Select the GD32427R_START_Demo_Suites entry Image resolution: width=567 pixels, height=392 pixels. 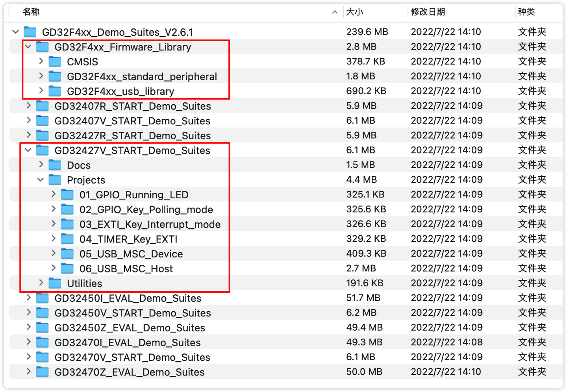coord(132,135)
